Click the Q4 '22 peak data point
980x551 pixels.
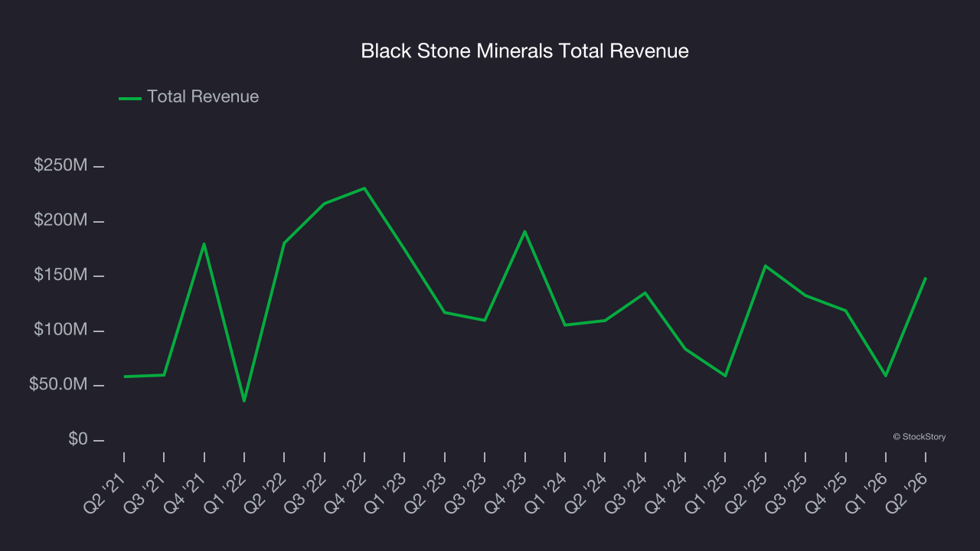364,188
